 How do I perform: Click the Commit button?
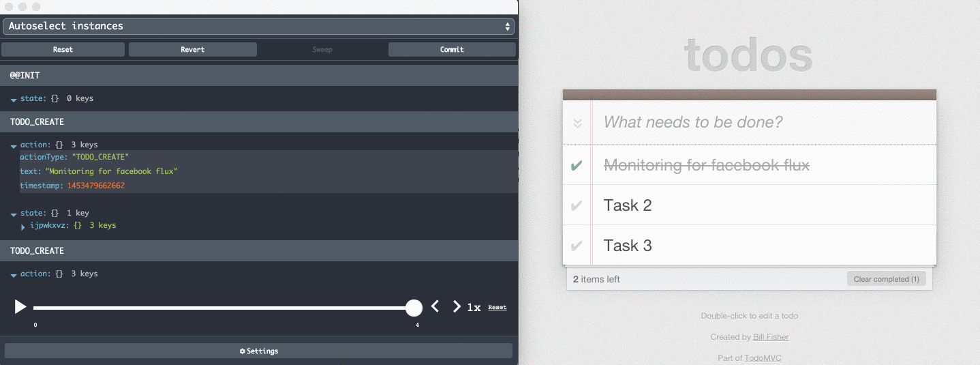[x=452, y=49]
